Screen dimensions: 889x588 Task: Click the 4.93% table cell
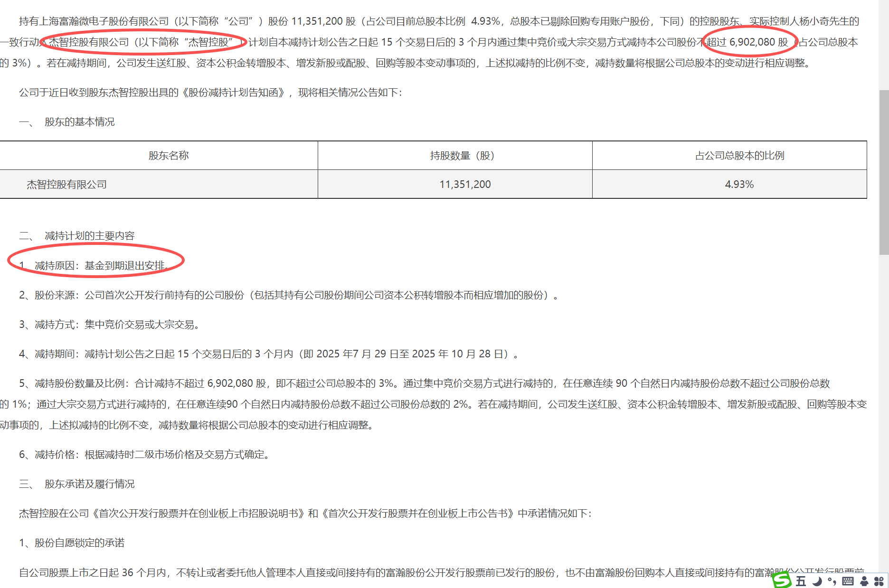(739, 185)
